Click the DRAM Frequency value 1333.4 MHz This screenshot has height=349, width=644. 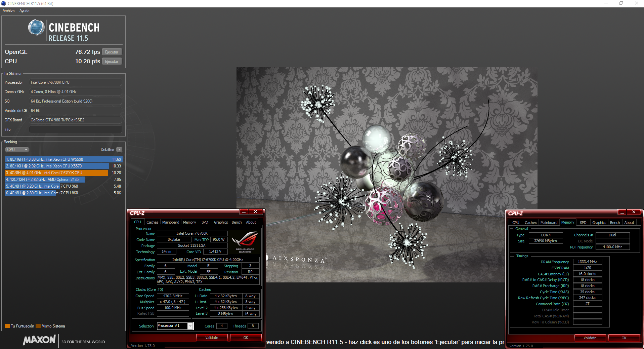point(587,262)
